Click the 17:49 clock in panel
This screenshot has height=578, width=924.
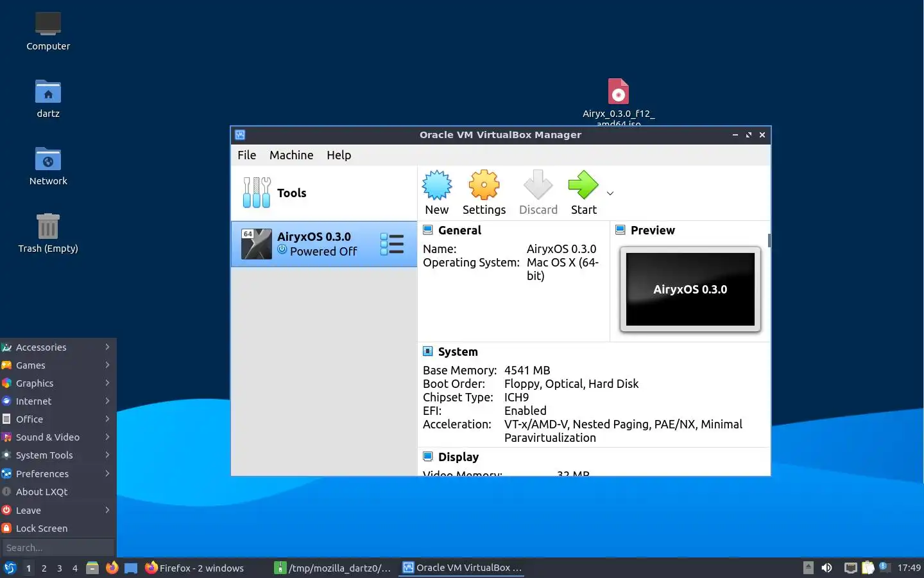click(x=909, y=568)
